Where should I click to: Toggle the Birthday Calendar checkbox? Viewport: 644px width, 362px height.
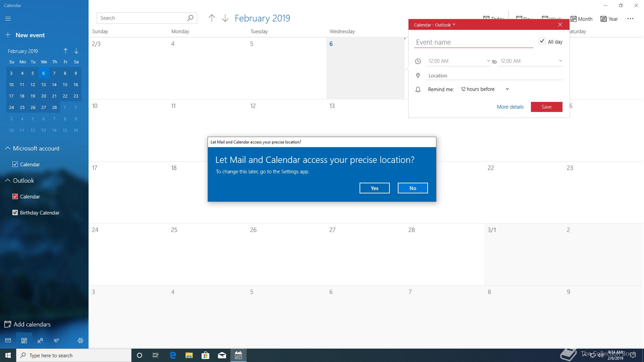15,213
